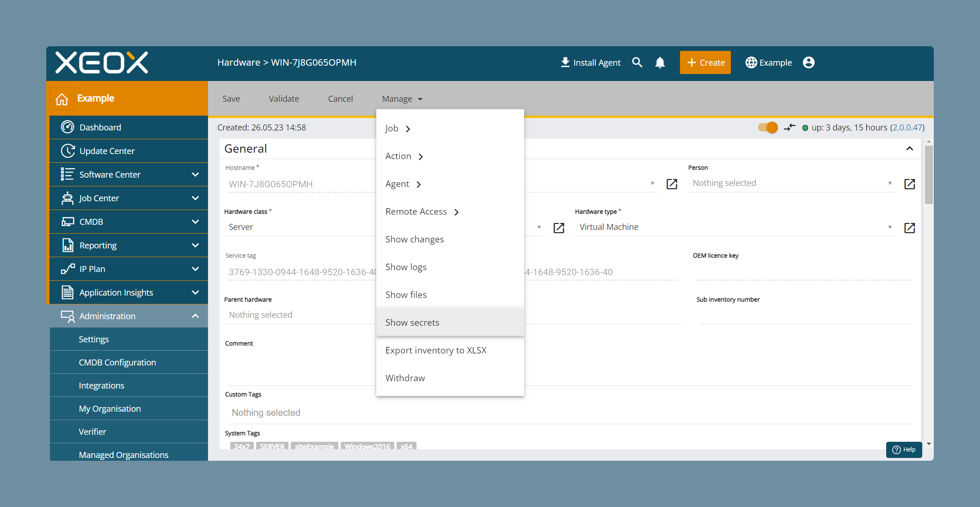Open the notifications bell
Viewport: 980px width, 507px height.
coord(660,62)
